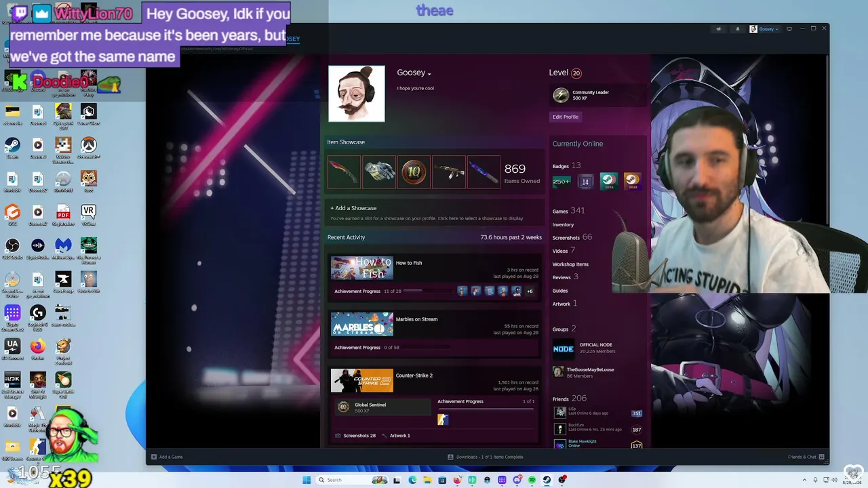Select the first knife item in Item Showcase

[344, 172]
